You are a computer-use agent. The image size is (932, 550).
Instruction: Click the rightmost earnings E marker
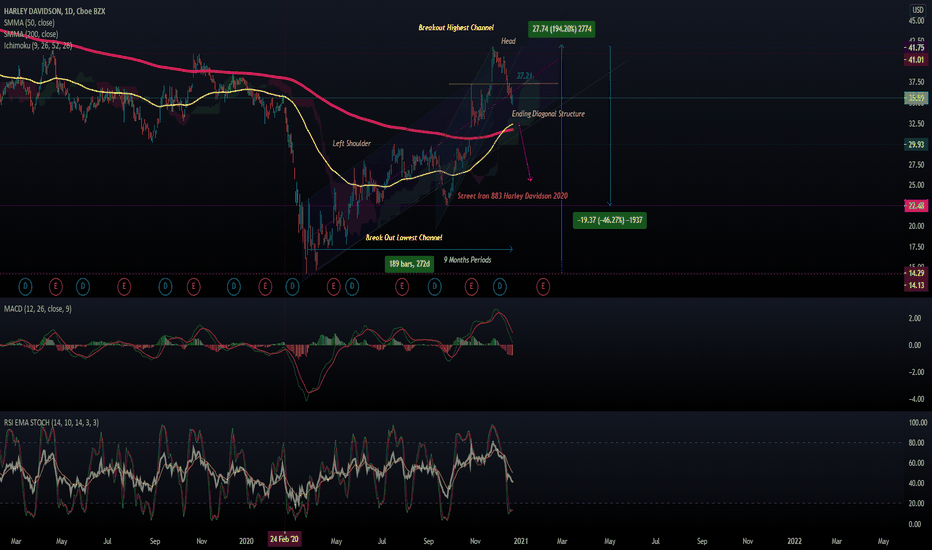pyautogui.click(x=543, y=287)
